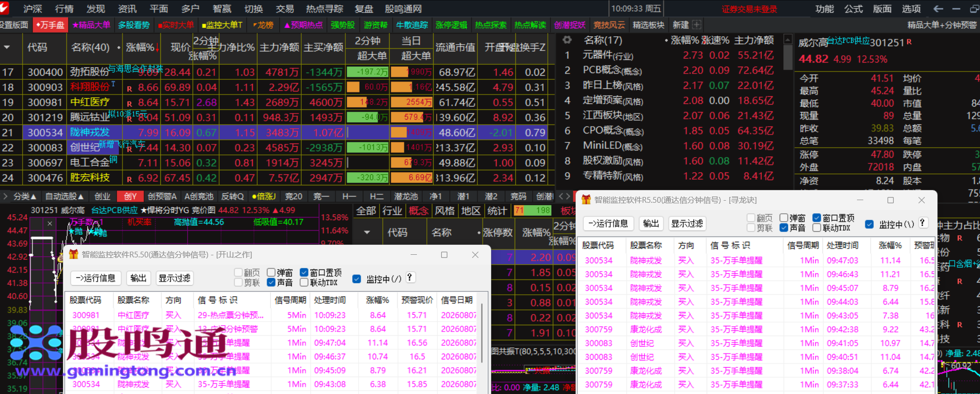Open the 功能 menu at top right
This screenshot has width=980, height=394.
click(824, 9)
